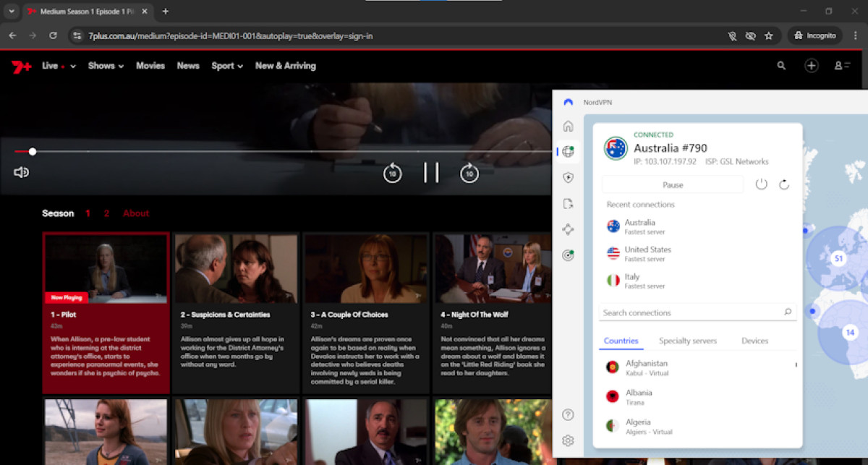
Task: Click the browser address bar URL
Action: tap(230, 35)
